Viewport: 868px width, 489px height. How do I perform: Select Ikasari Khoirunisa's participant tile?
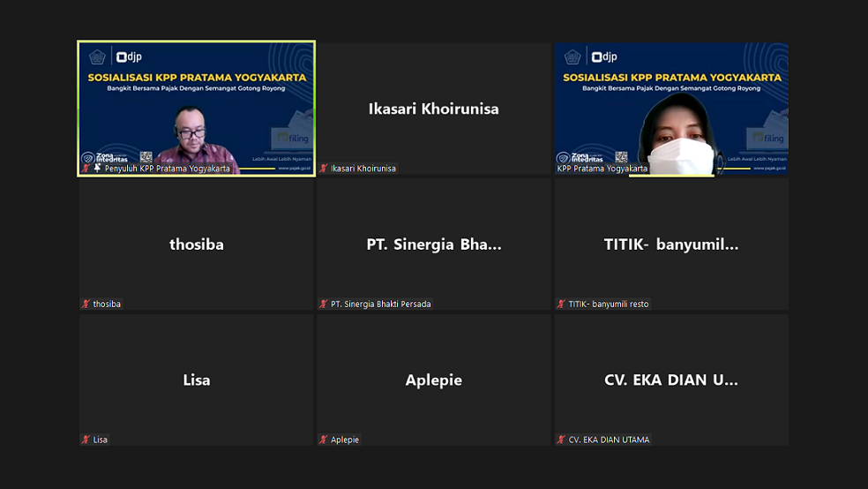pyautogui.click(x=433, y=108)
